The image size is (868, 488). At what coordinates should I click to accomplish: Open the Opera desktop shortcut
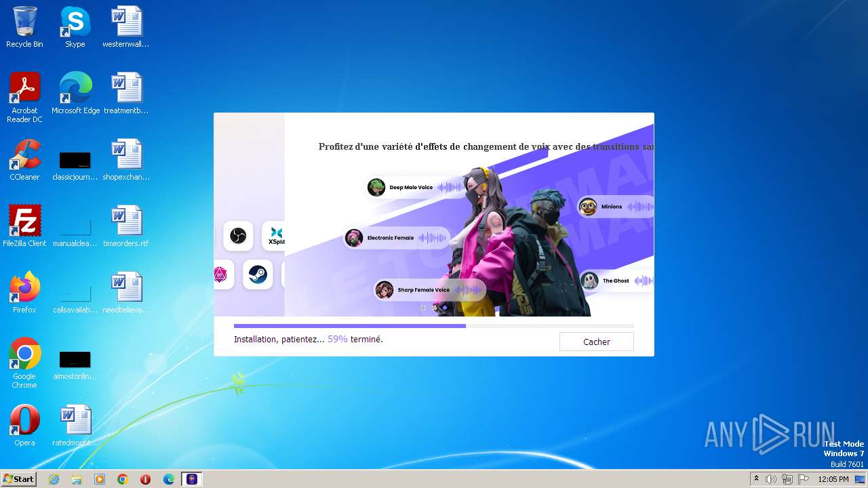tap(24, 426)
